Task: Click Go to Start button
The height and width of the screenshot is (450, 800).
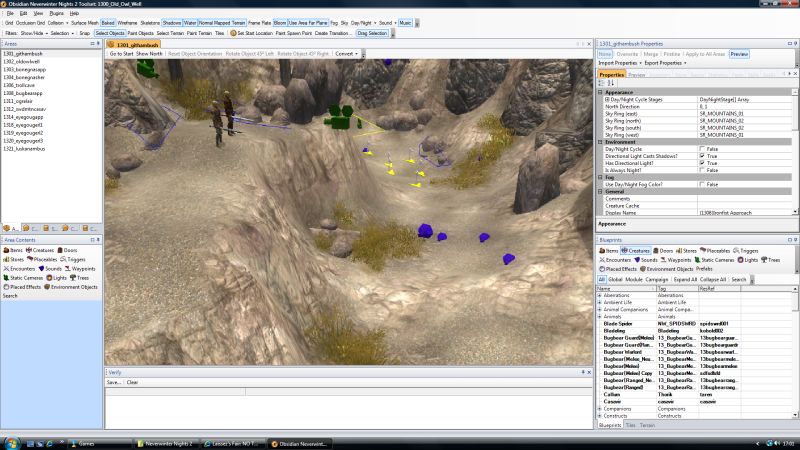Action: [121, 54]
